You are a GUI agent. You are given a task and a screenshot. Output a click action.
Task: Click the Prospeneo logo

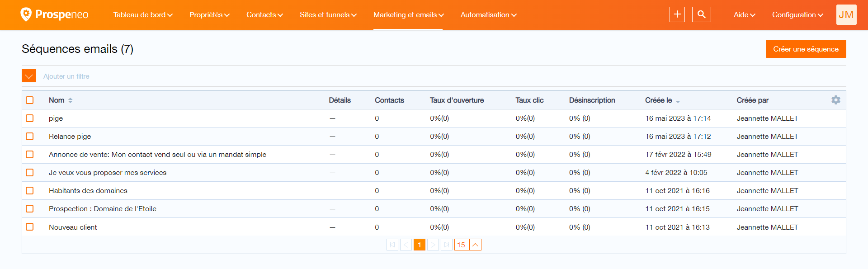[55, 14]
